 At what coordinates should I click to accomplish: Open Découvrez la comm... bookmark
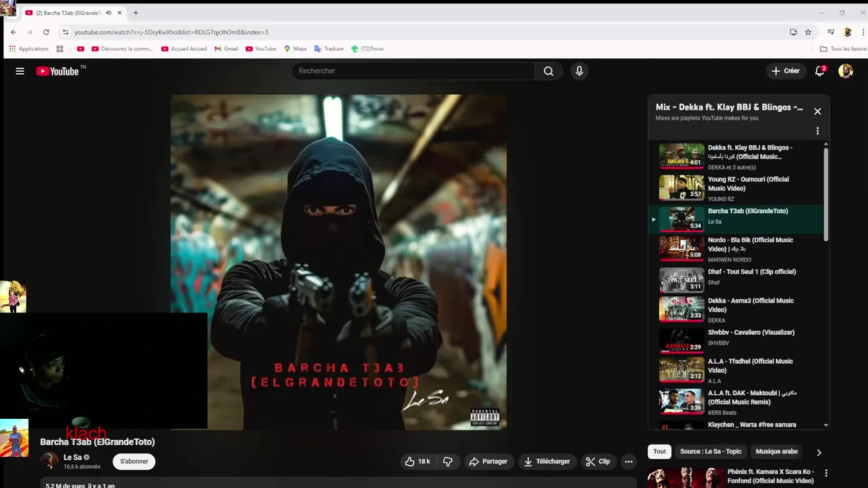coord(122,49)
